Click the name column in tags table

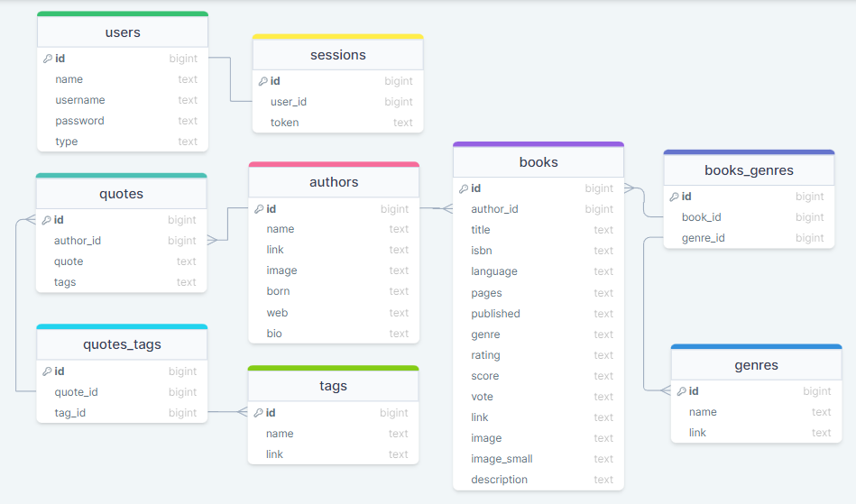333,434
